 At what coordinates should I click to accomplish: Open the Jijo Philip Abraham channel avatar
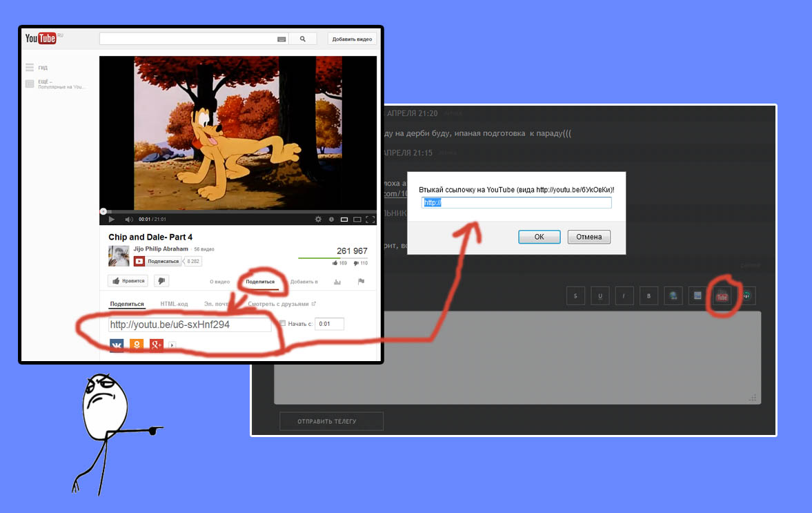tap(119, 256)
